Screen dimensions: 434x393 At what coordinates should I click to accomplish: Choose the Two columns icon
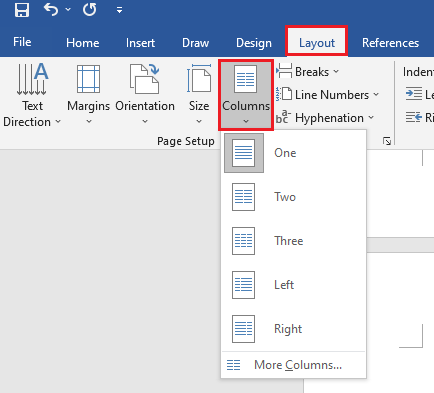[244, 197]
